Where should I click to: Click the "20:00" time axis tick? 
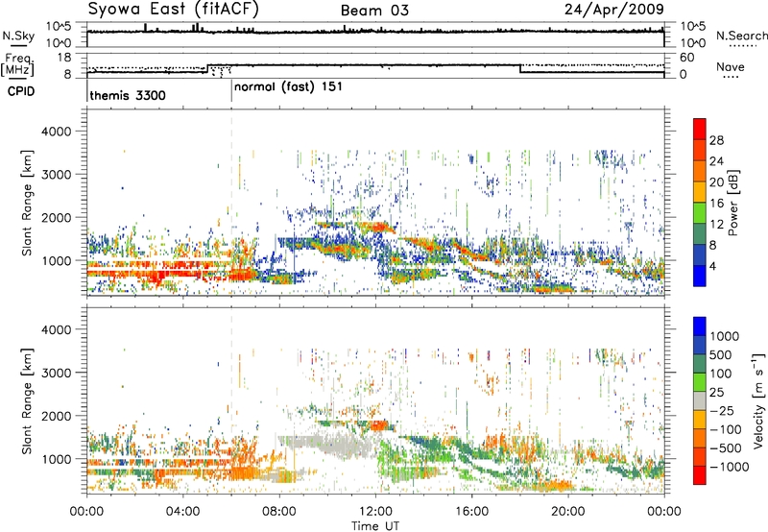pos(568,512)
